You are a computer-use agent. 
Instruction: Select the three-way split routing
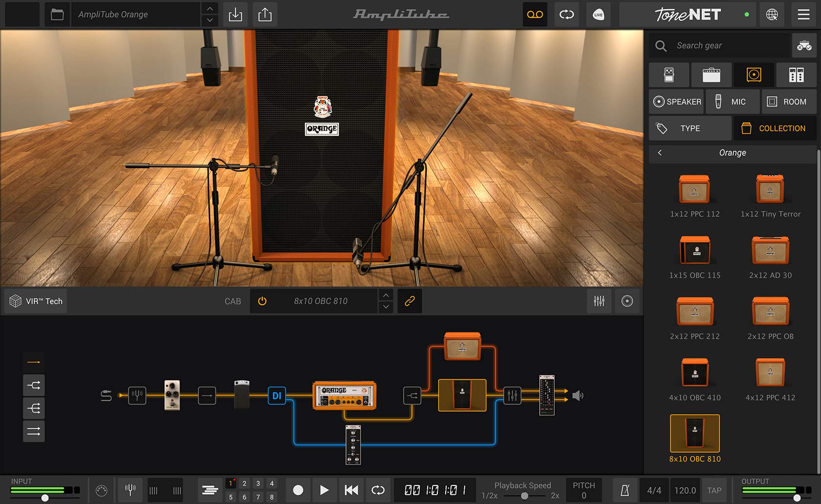click(34, 408)
